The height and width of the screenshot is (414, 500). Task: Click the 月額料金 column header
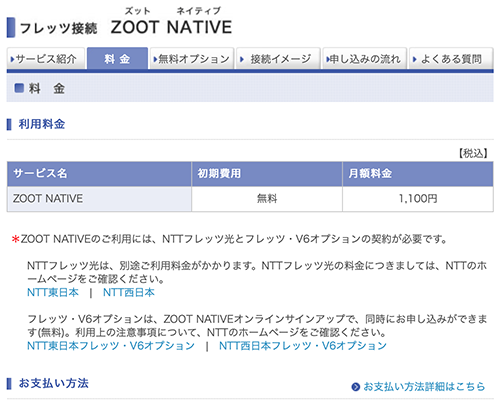pyautogui.click(x=418, y=174)
